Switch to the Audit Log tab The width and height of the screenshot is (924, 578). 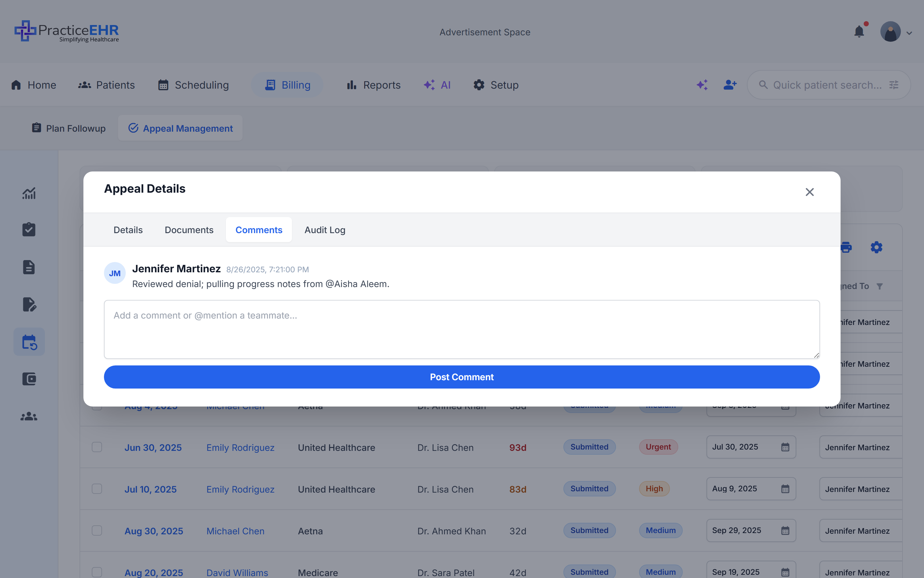(325, 230)
